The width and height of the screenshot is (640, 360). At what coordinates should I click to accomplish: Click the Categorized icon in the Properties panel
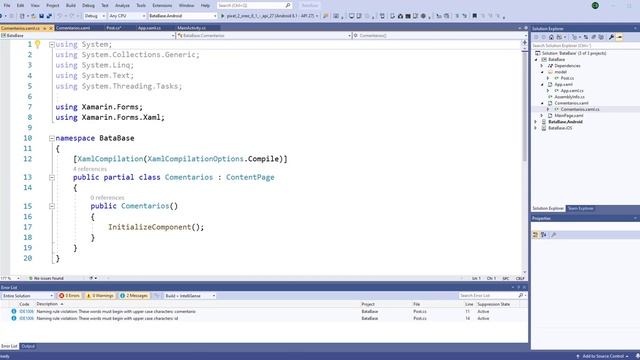point(536,235)
